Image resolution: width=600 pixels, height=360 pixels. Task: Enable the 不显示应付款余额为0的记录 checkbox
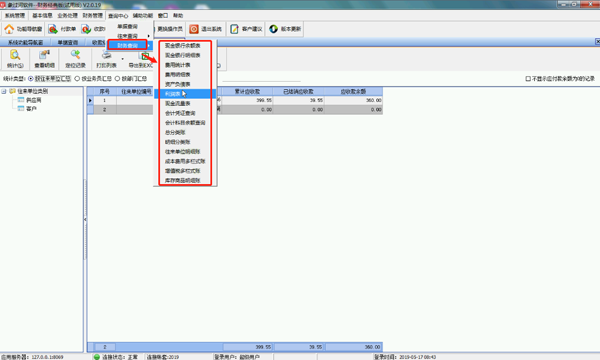pos(528,78)
